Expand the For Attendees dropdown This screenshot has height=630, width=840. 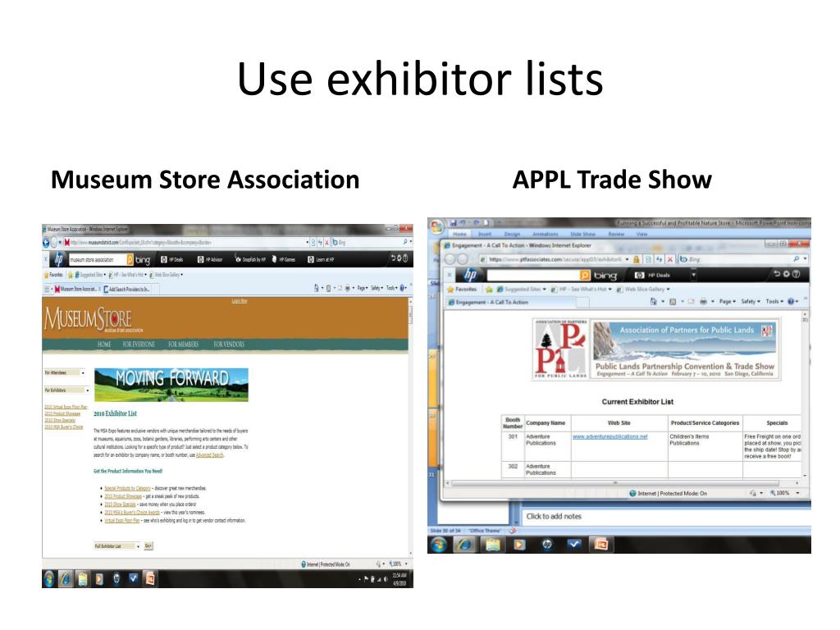pyautogui.click(x=64, y=373)
